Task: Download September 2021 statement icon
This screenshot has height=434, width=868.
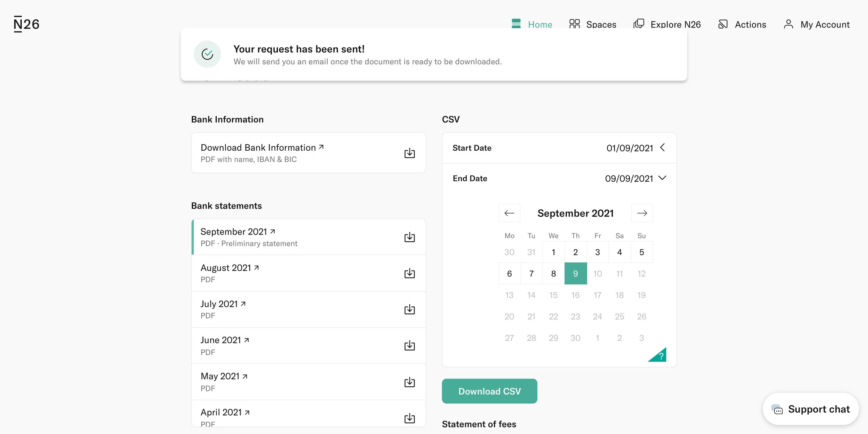Action: point(409,237)
